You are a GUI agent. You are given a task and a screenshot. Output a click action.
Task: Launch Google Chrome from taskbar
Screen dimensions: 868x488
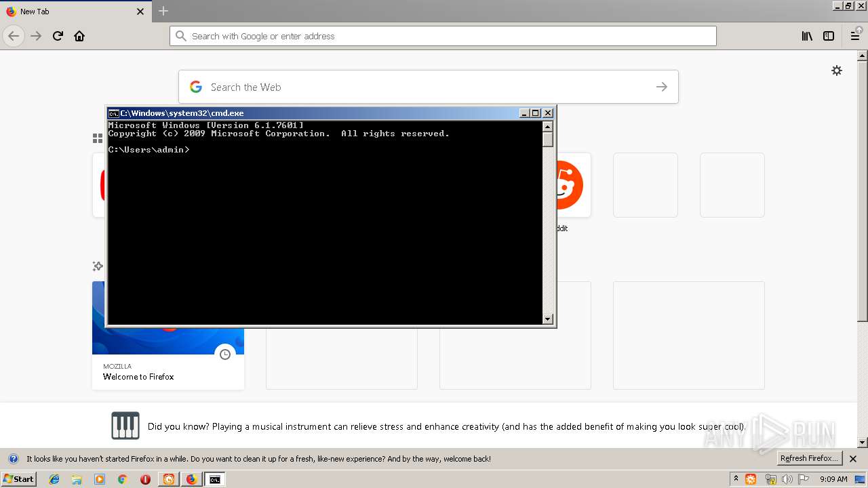click(123, 479)
